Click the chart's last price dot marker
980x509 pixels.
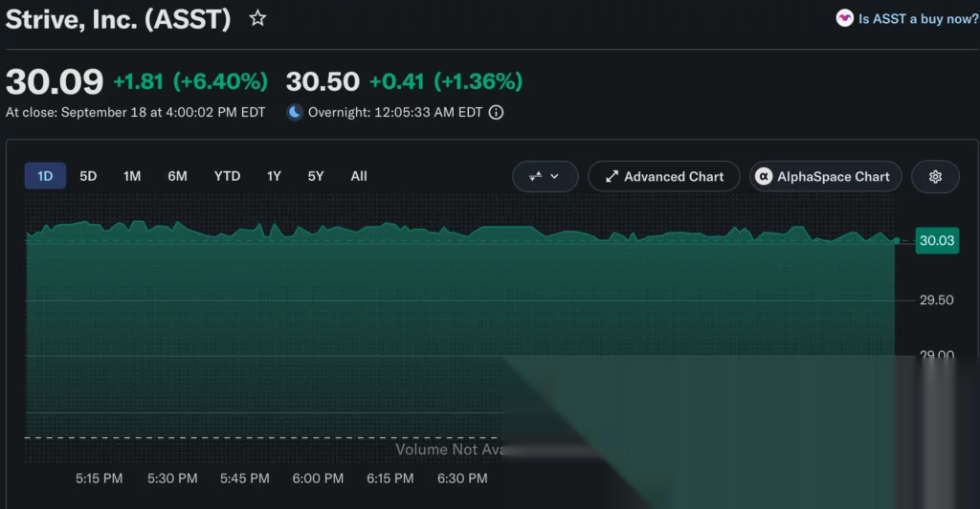click(897, 240)
